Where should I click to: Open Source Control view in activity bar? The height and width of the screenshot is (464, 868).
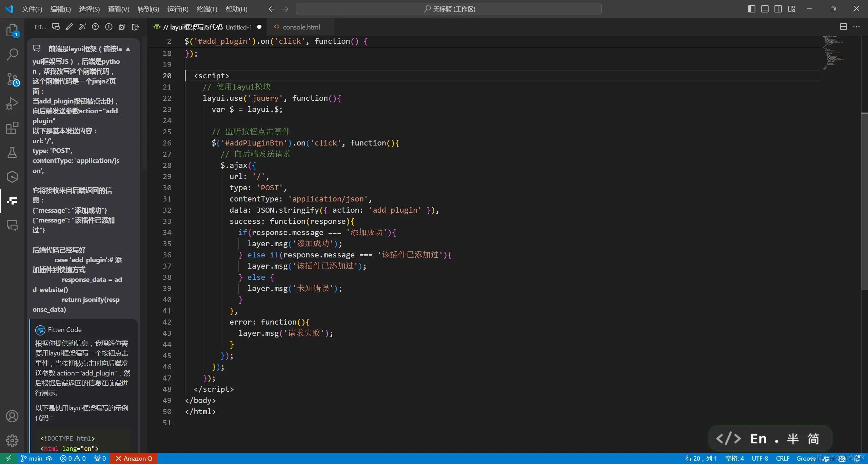pyautogui.click(x=12, y=79)
